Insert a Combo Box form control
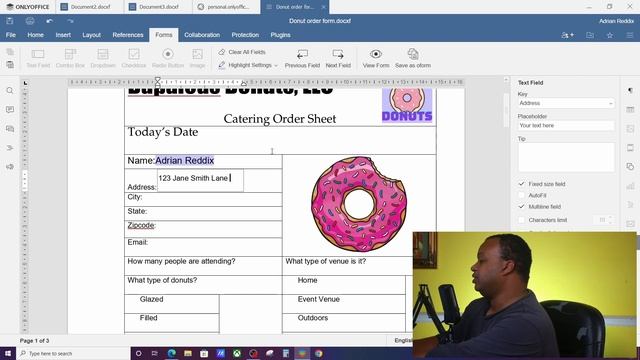The height and width of the screenshot is (360, 640). (70, 58)
